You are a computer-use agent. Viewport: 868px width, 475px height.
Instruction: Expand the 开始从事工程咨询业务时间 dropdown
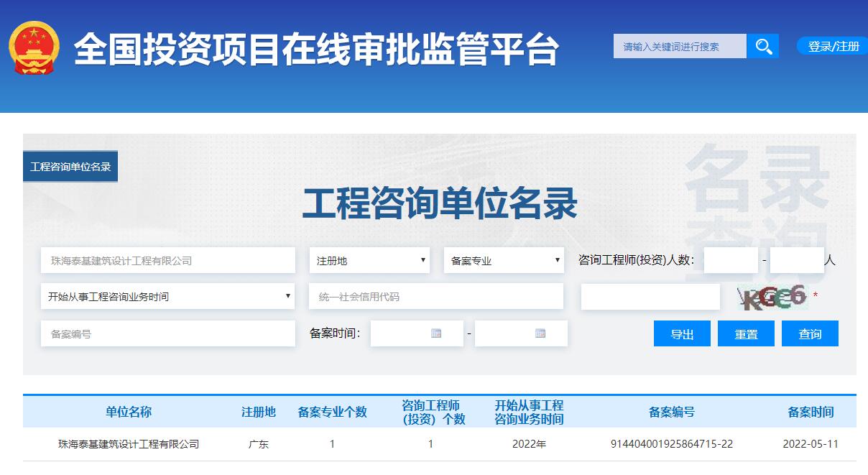pyautogui.click(x=167, y=296)
